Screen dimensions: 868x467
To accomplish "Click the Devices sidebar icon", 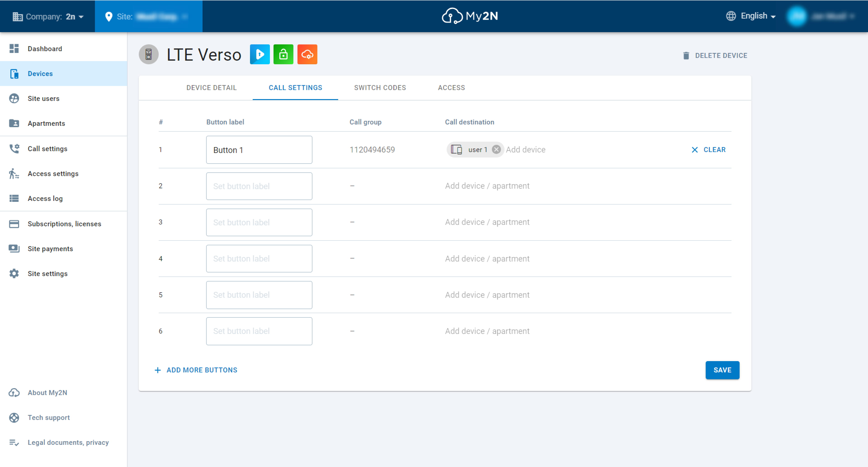I will coord(14,74).
